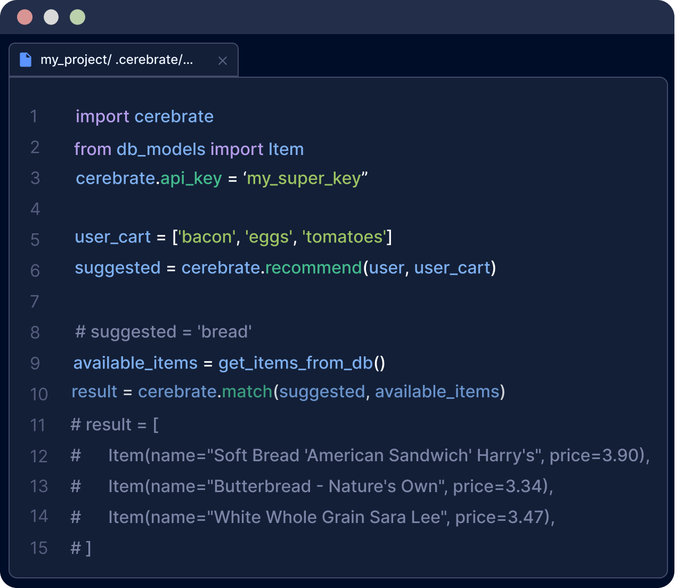The height and width of the screenshot is (588, 700).
Task: Place cursor on 'import cerebrate' text
Action: coord(144,116)
